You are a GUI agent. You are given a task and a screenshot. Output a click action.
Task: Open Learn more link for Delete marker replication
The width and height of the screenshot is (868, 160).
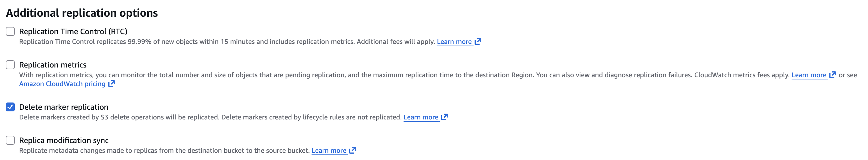420,117
